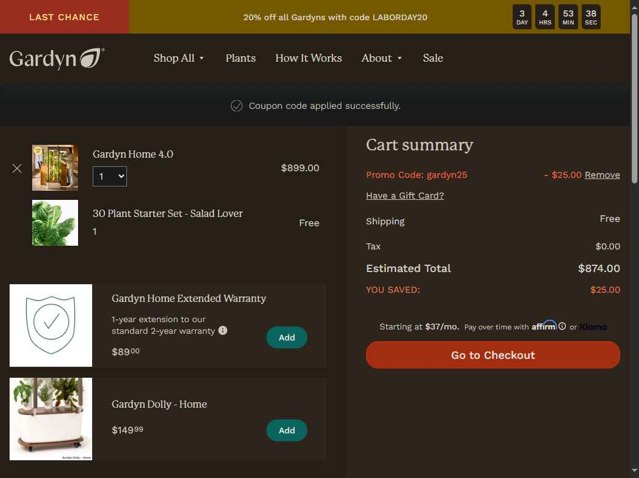
Task: Click Gardyn Dolly product image
Action: point(51,419)
